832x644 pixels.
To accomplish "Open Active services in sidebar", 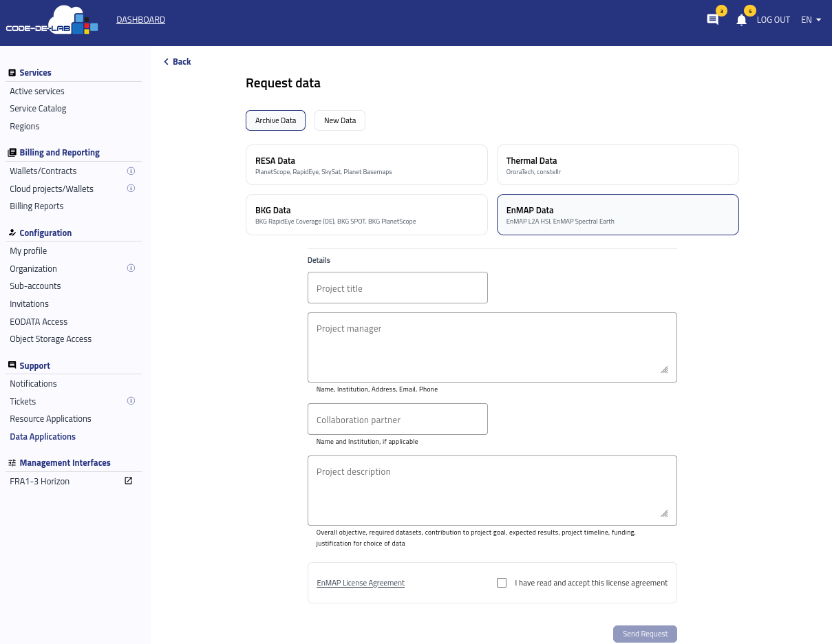I will (37, 92).
